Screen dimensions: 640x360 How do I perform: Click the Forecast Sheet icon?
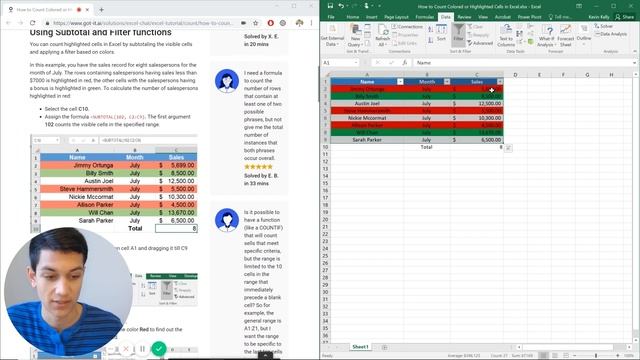click(565, 36)
